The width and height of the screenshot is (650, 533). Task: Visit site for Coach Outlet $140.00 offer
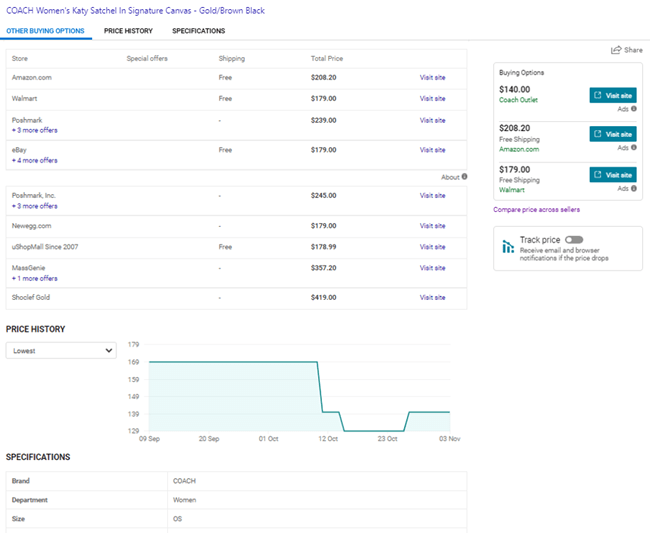tap(612, 95)
